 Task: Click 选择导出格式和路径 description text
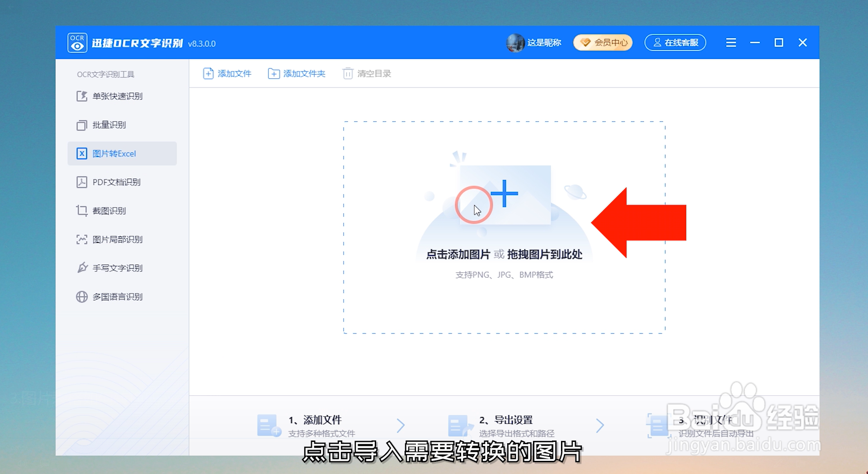[517, 433]
